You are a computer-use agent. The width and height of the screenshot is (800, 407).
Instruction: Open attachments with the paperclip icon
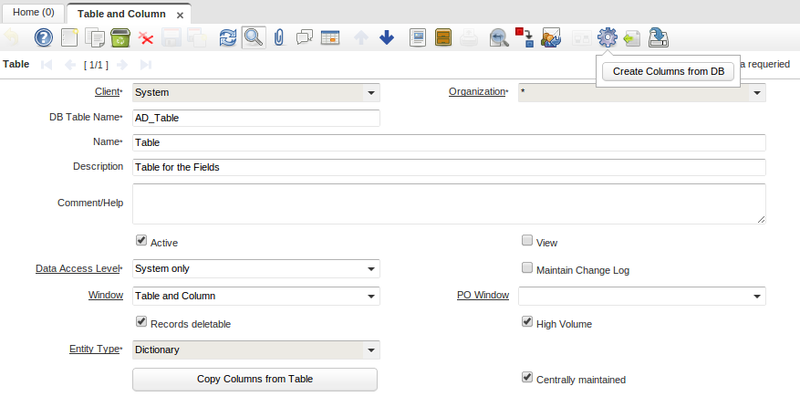pyautogui.click(x=279, y=38)
